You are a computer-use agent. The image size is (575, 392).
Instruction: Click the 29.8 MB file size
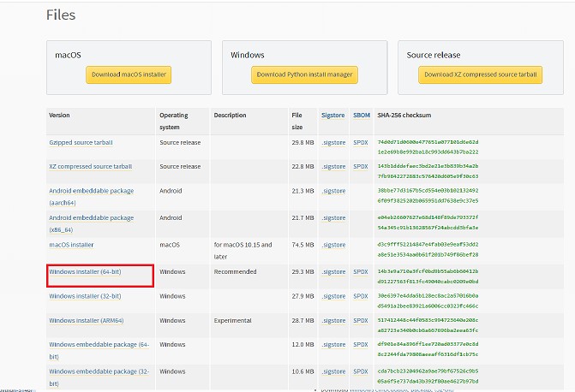(302, 143)
